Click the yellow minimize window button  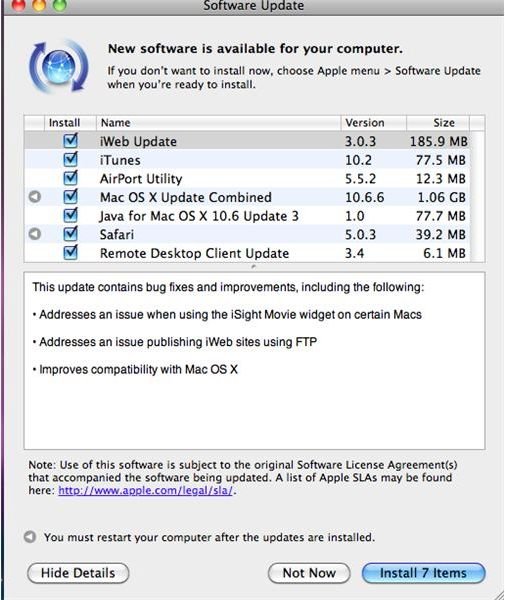coord(38,5)
